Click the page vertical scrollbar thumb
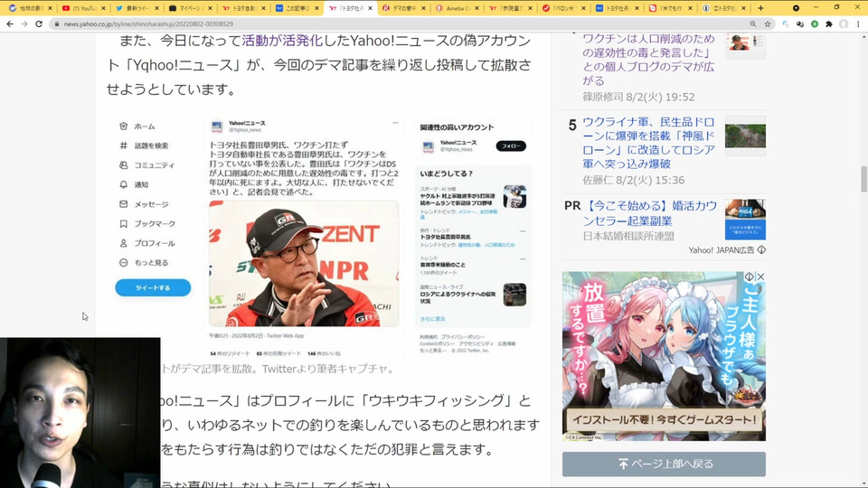Viewport: 868px width, 488px height. point(863,179)
